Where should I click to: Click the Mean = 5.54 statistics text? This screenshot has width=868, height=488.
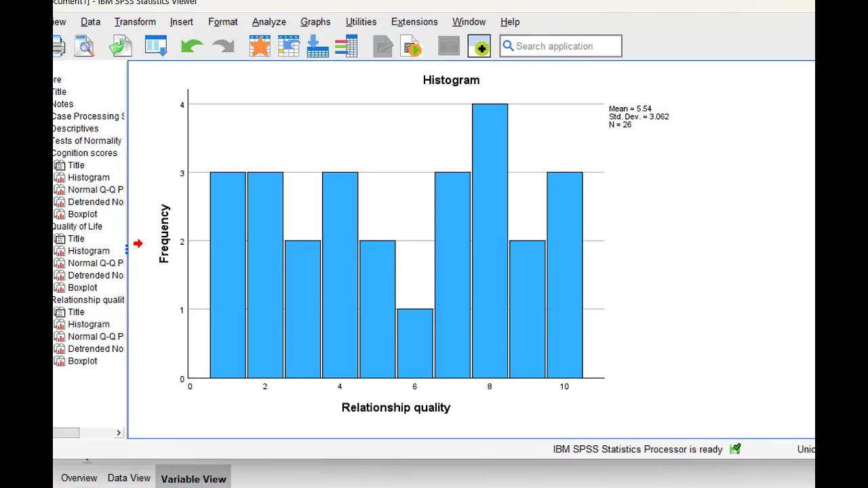(x=630, y=108)
